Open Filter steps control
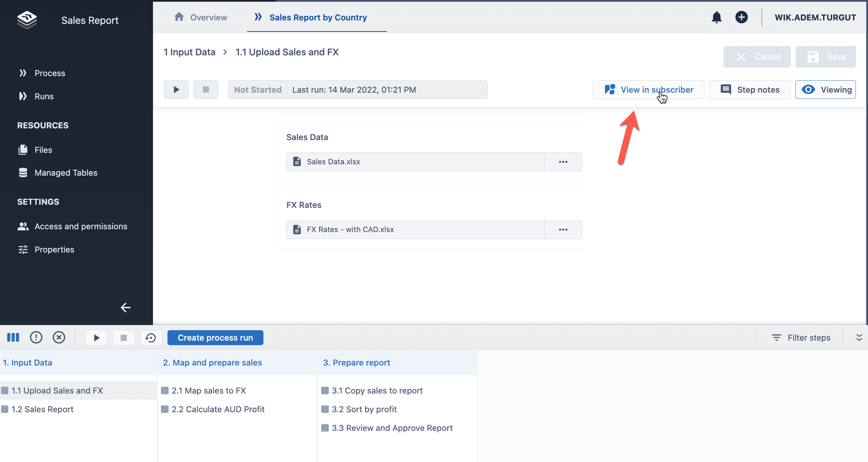 click(801, 338)
